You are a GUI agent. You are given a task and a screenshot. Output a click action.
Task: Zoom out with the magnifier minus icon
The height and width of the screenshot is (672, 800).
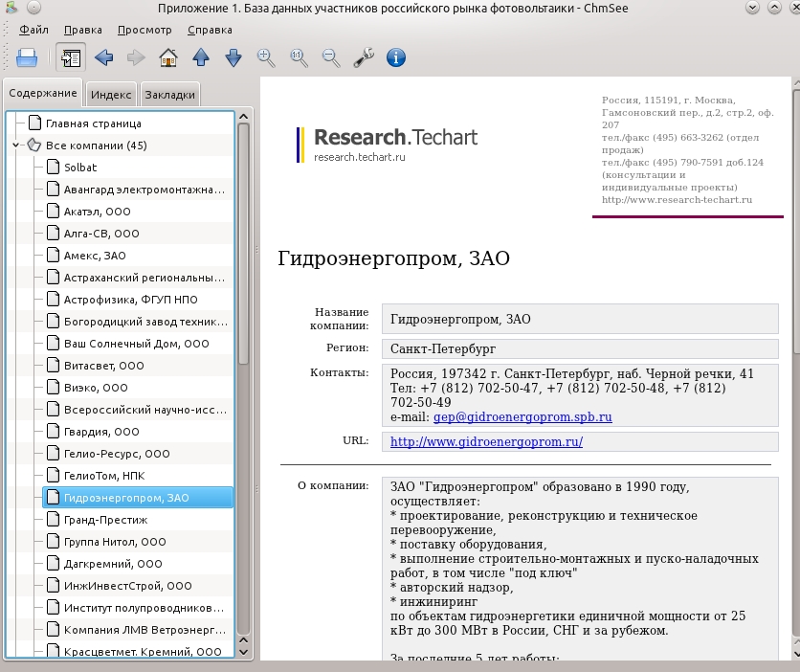331,57
